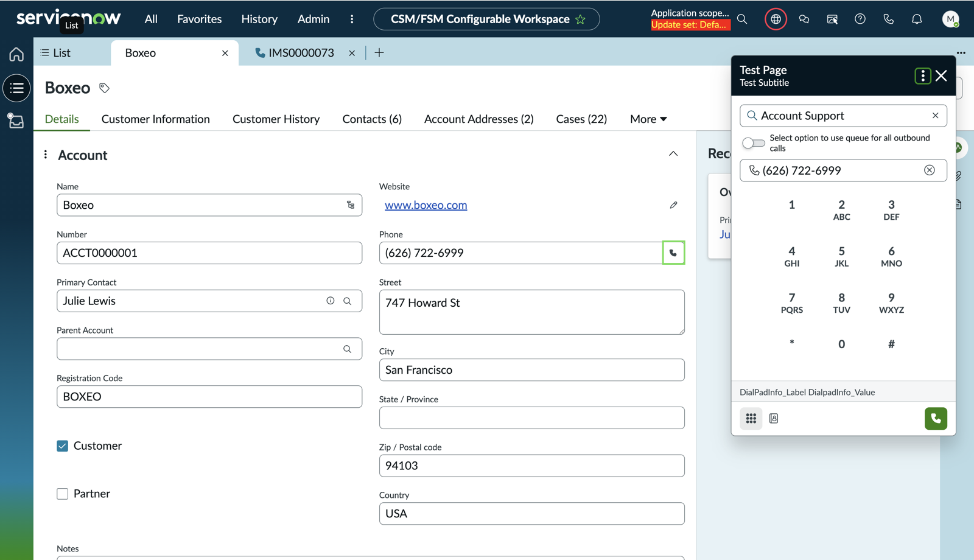Click the call icon beside Phone field
This screenshot has width=974, height=560.
(x=673, y=253)
